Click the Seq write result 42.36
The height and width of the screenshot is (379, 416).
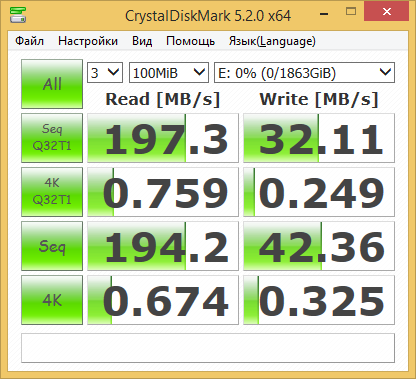319,246
